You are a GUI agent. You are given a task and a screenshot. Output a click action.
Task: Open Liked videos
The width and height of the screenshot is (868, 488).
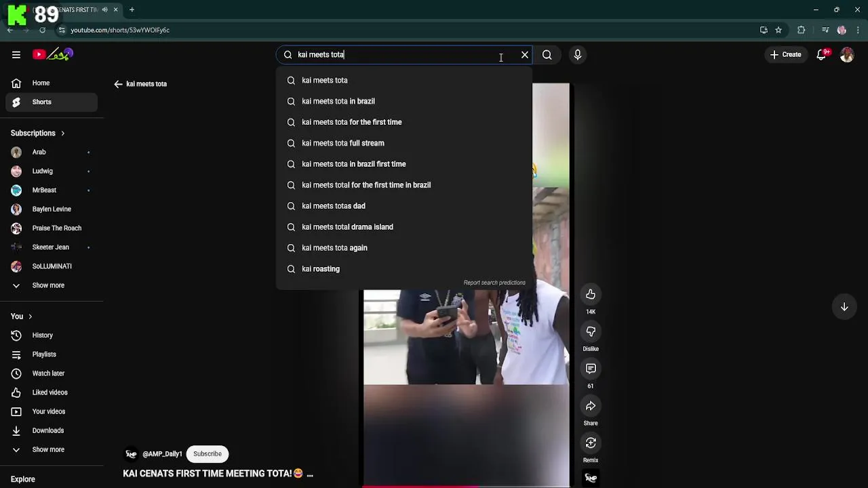pos(52,392)
